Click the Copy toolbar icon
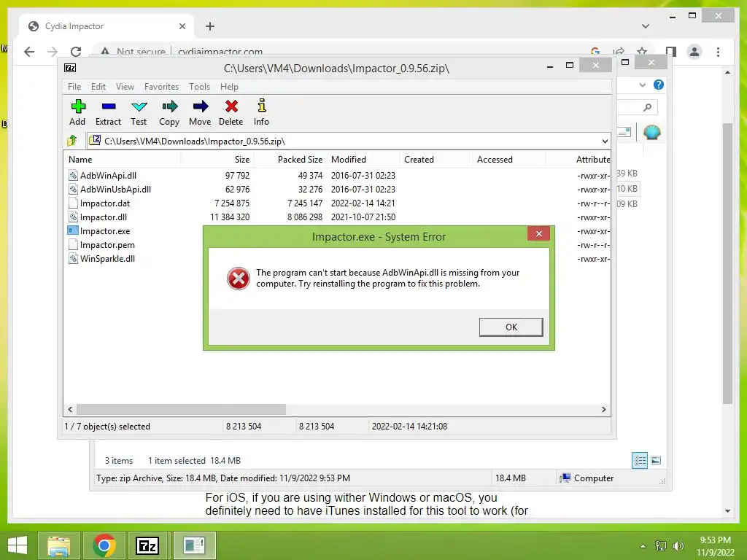This screenshot has width=747, height=560. (x=169, y=106)
